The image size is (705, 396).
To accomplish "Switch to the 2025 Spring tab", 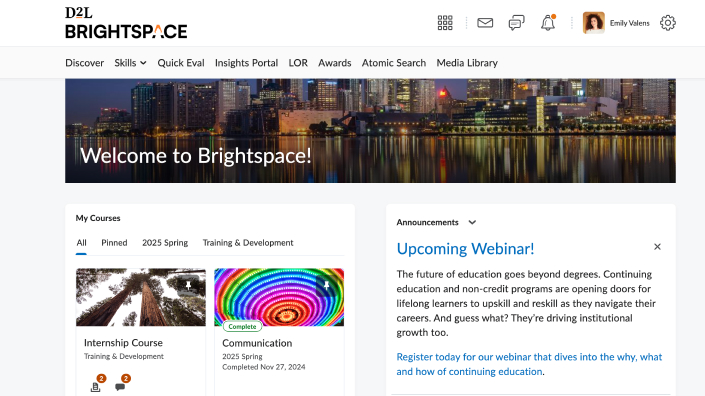I will (x=165, y=243).
